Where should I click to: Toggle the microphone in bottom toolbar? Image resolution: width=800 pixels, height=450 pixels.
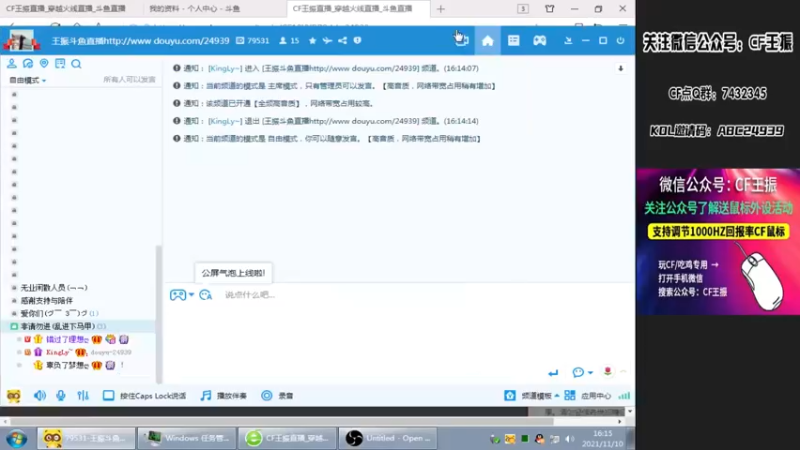(61, 396)
